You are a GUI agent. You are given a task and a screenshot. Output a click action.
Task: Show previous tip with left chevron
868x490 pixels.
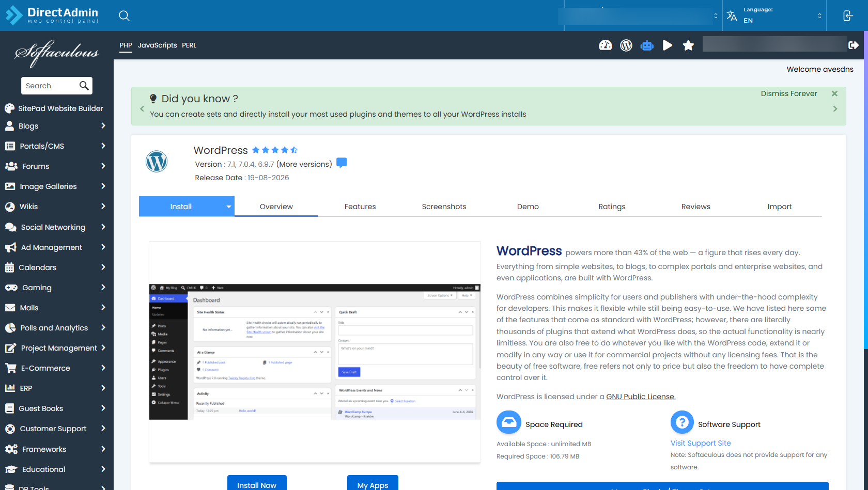(x=142, y=109)
